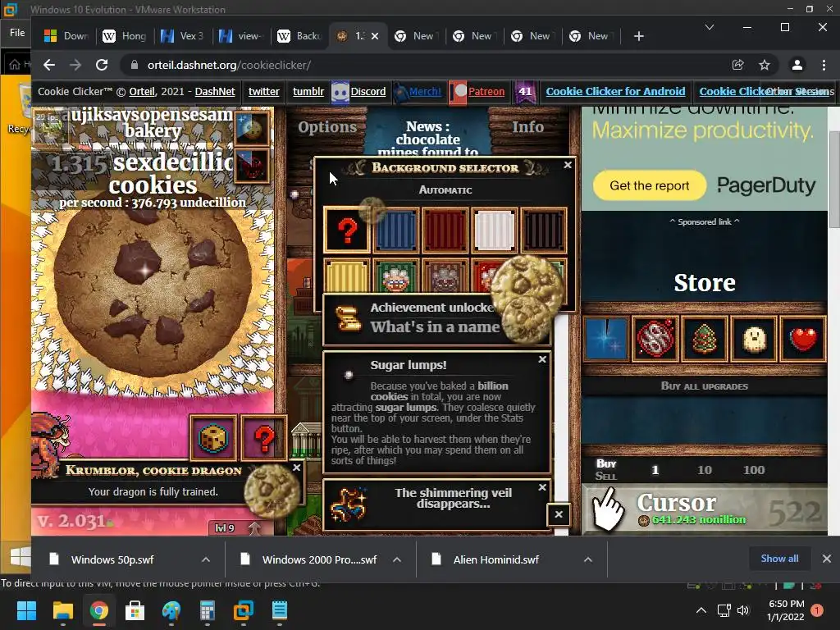This screenshot has height=630, width=840.
Task: Open File Explorer from taskbar
Action: (62, 610)
